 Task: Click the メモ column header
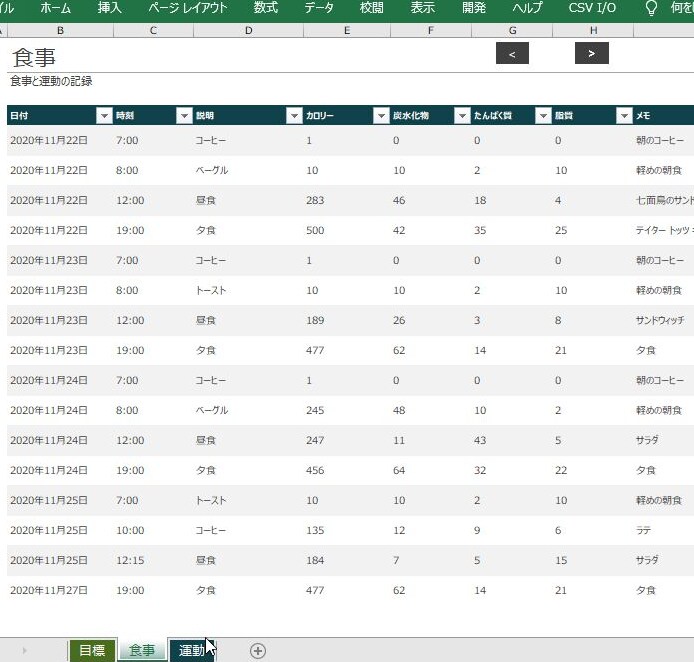(643, 116)
